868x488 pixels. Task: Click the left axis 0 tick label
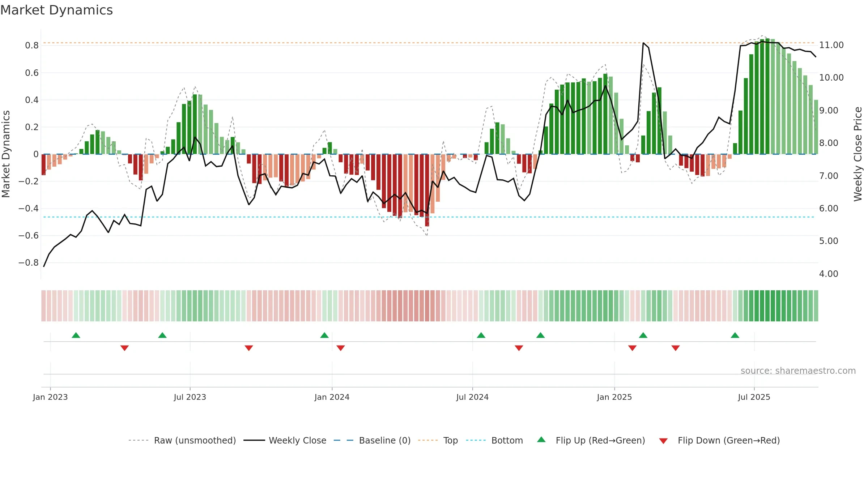click(36, 154)
